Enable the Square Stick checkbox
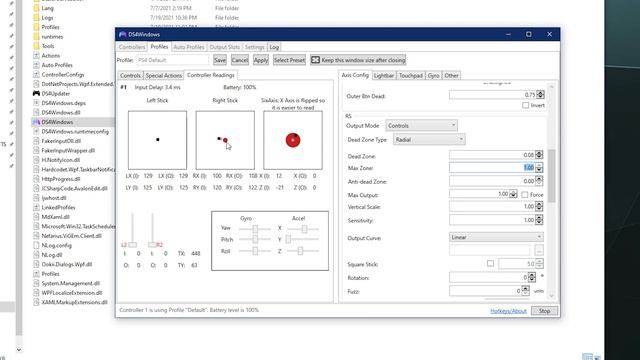 (x=490, y=264)
